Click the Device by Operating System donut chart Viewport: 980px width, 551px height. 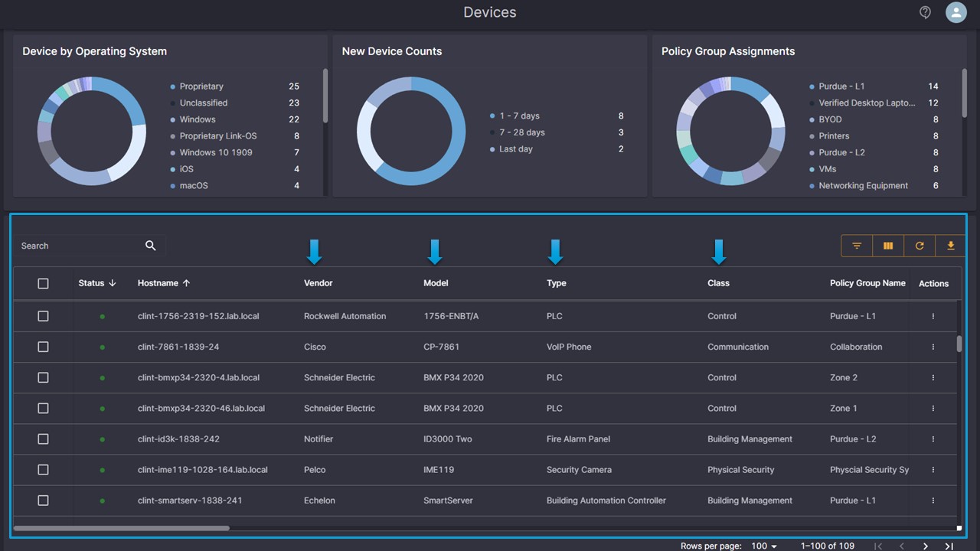[x=92, y=131]
